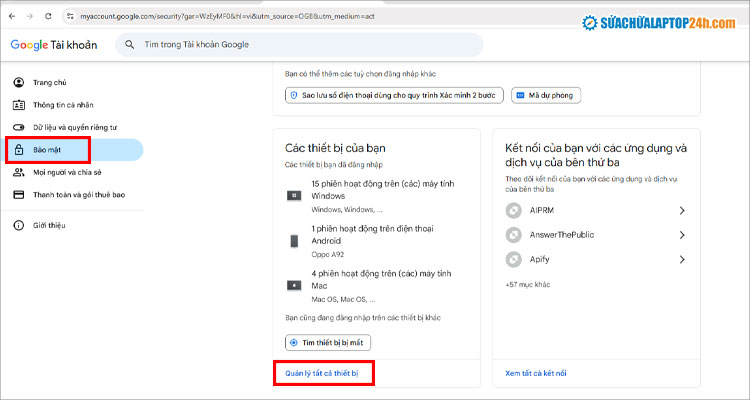Viewport: 750px width, 400px height.
Task: Click the AIPRM app icon
Action: (x=514, y=210)
